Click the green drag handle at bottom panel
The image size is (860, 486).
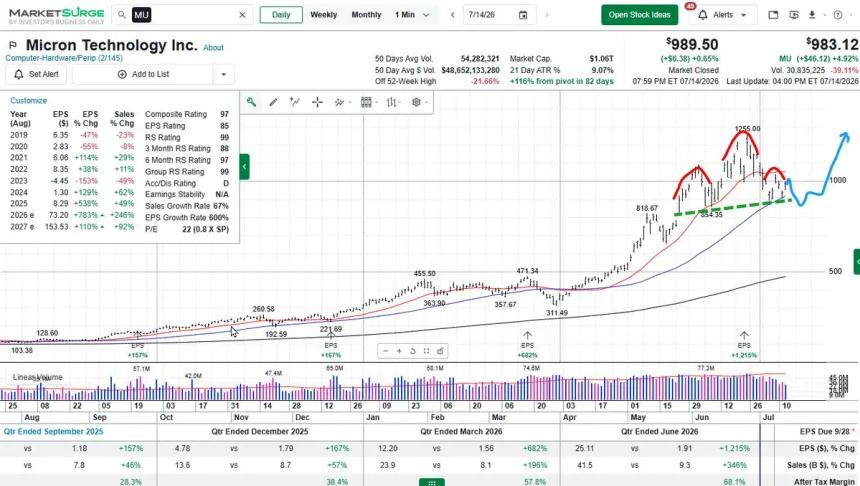click(432, 482)
